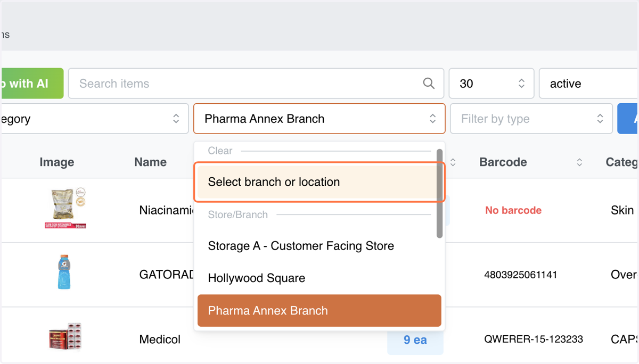Open Medicol product thumbnail
This screenshot has width=639, height=364.
[65, 337]
